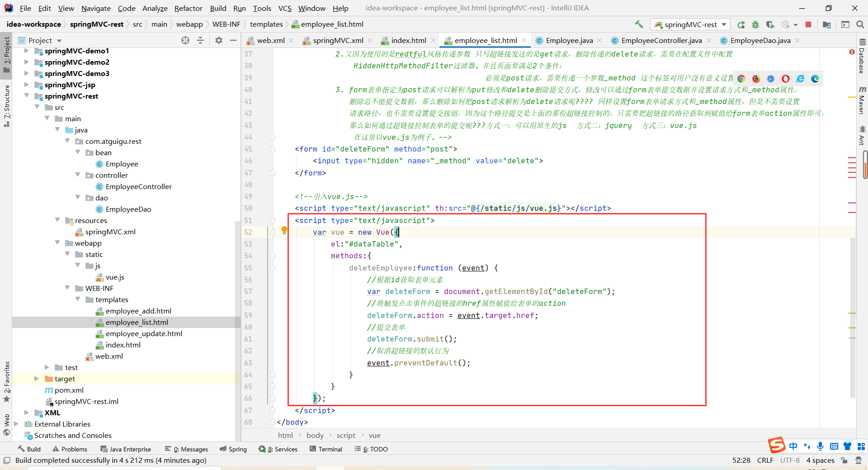This screenshot has height=470, width=868.
Task: Expand the target folder
Action: point(37,379)
